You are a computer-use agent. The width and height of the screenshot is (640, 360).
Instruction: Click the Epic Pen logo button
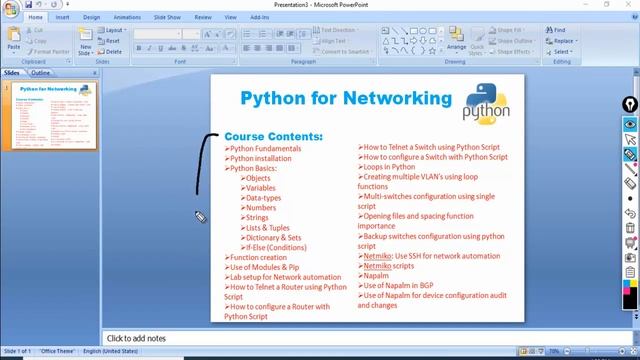pyautogui.click(x=630, y=104)
